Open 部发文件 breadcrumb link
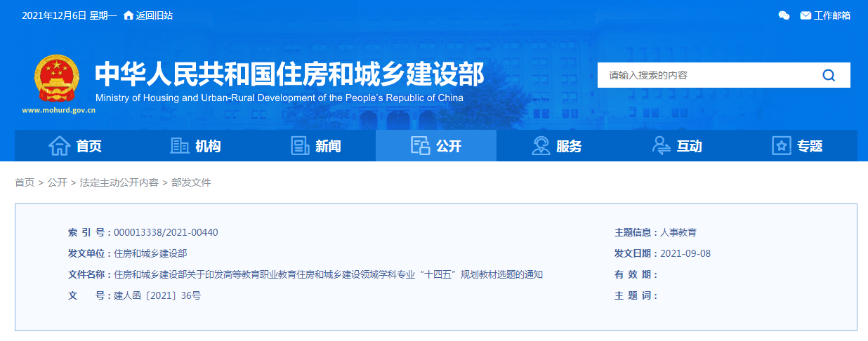Image resolution: width=868 pixels, height=341 pixels. pos(191,182)
